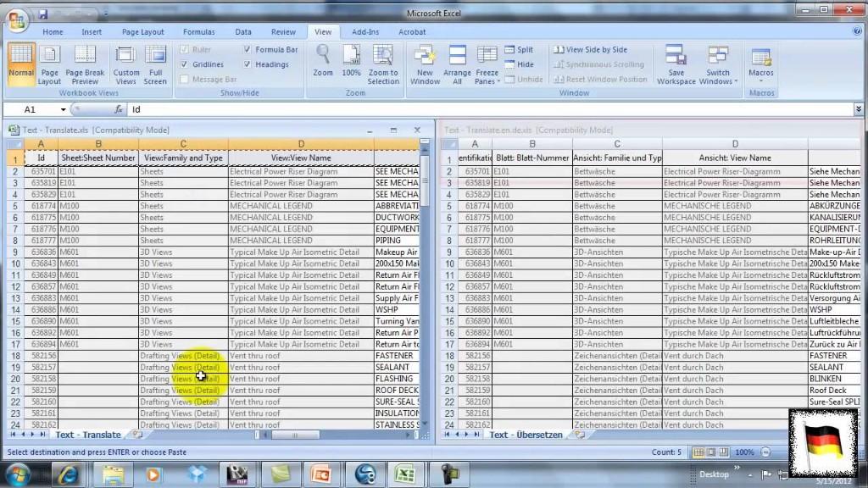The image size is (868, 488).
Task: Open the Review ribbon tab
Action: (283, 32)
